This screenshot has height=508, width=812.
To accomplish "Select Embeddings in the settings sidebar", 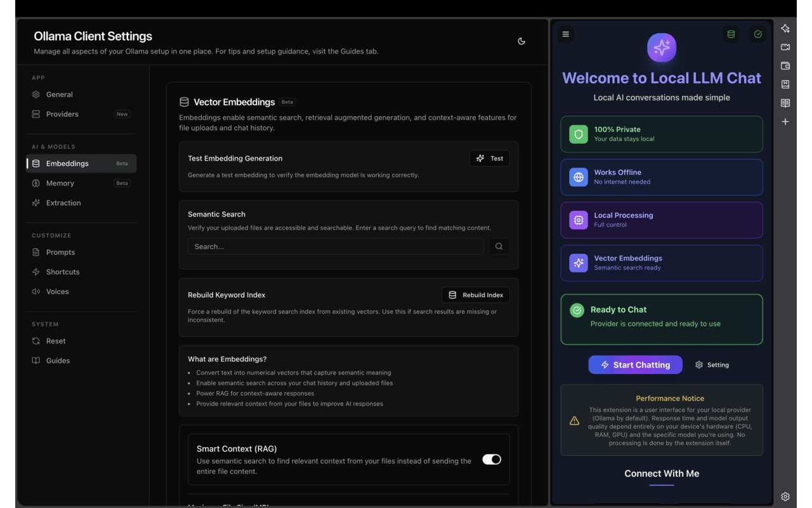I will (81, 164).
